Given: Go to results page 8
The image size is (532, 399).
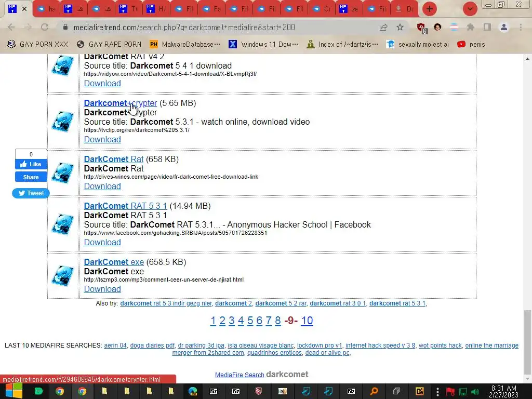Looking at the screenshot, I should [x=278, y=321].
